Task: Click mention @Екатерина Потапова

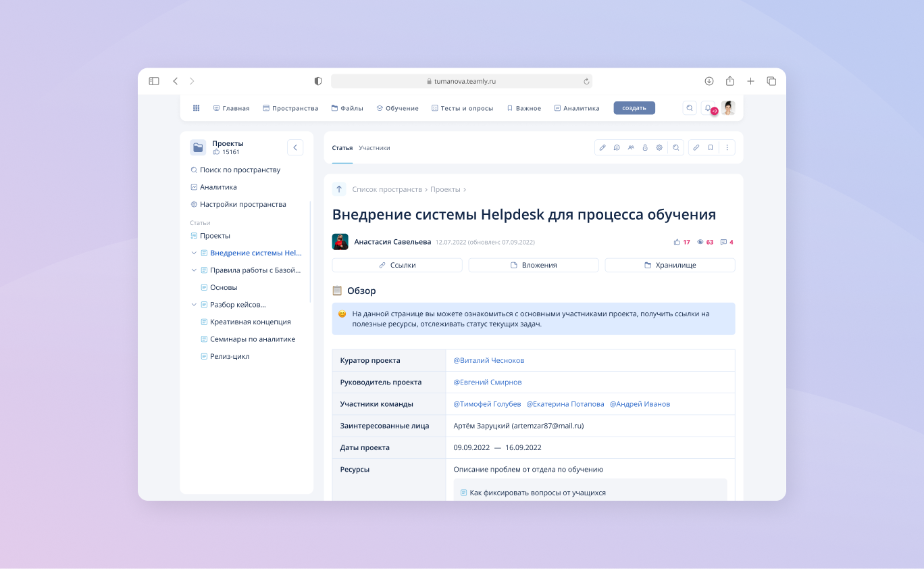Action: (565, 404)
